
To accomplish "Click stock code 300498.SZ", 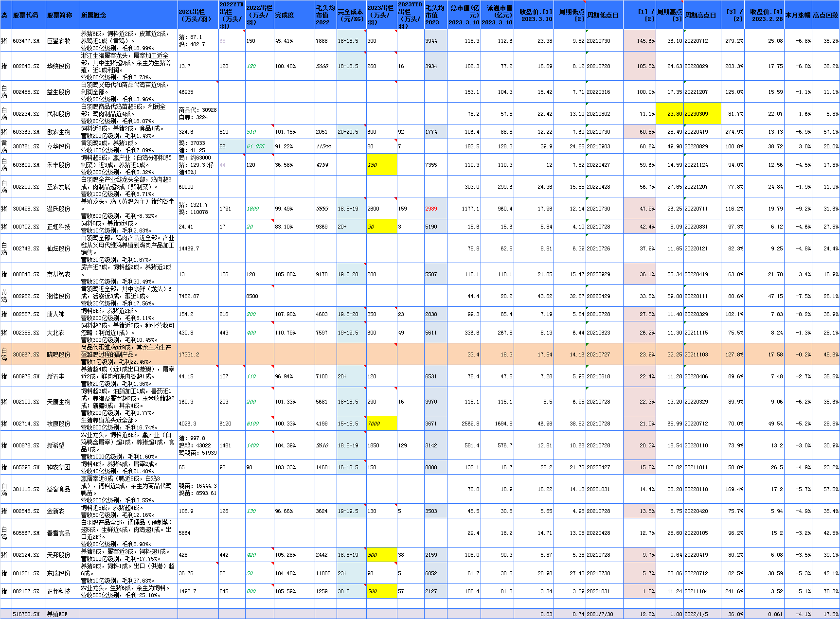I will (26, 209).
